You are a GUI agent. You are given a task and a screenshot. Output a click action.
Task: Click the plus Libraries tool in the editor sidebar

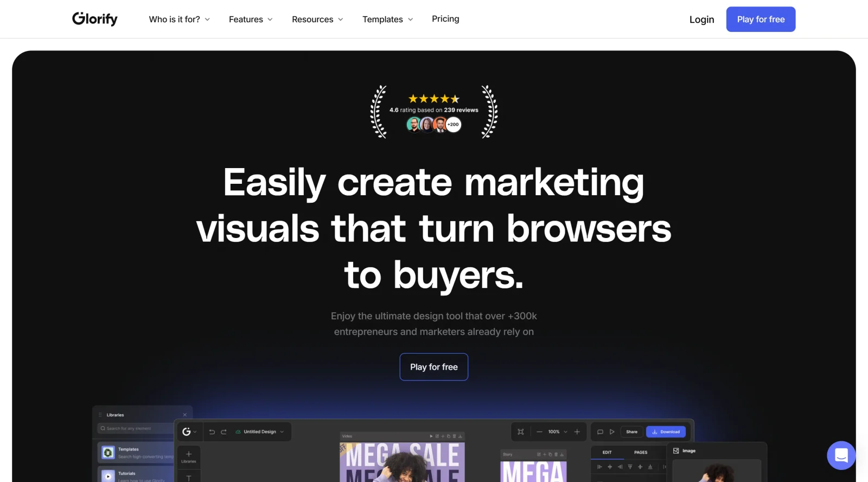point(189,457)
